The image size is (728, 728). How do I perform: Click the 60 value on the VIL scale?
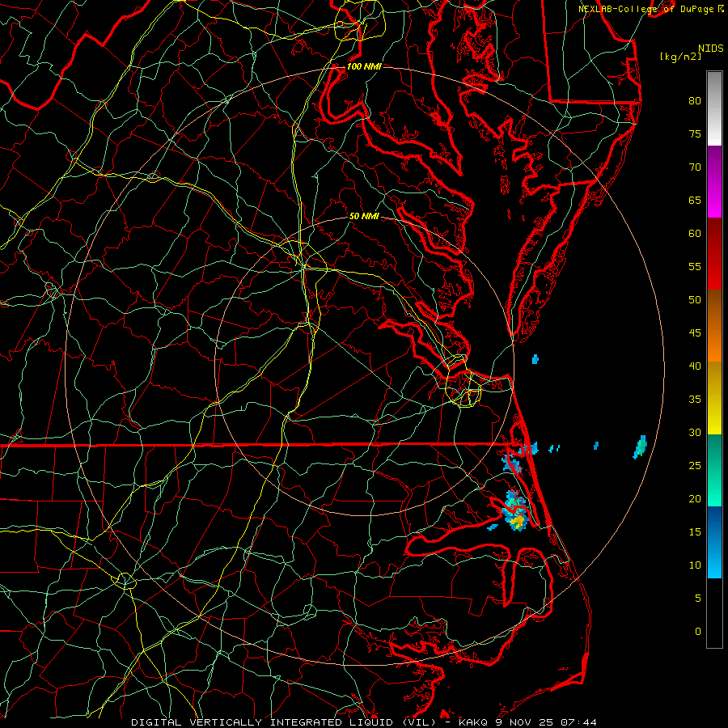pos(695,234)
